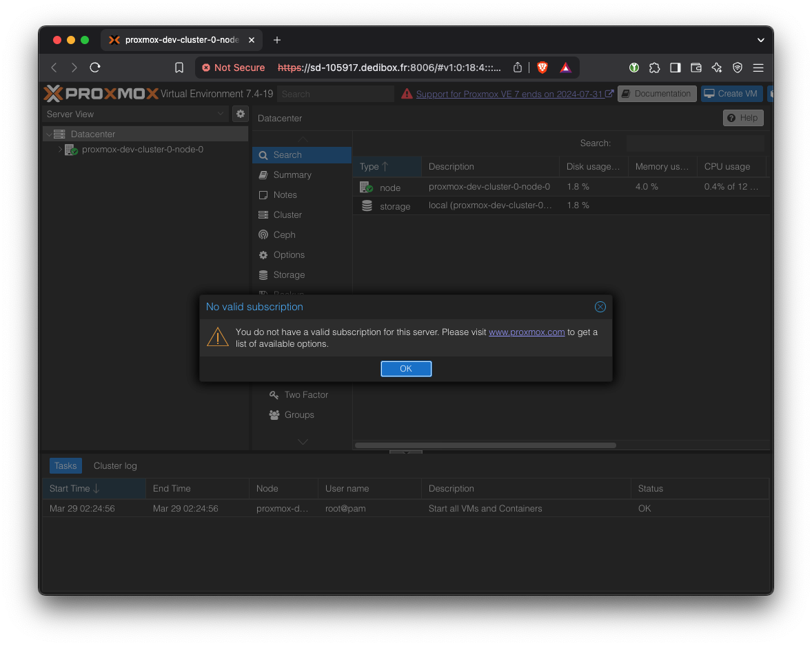Bookmark this page via the bookmark icon
This screenshot has width=812, height=646.
(x=179, y=68)
